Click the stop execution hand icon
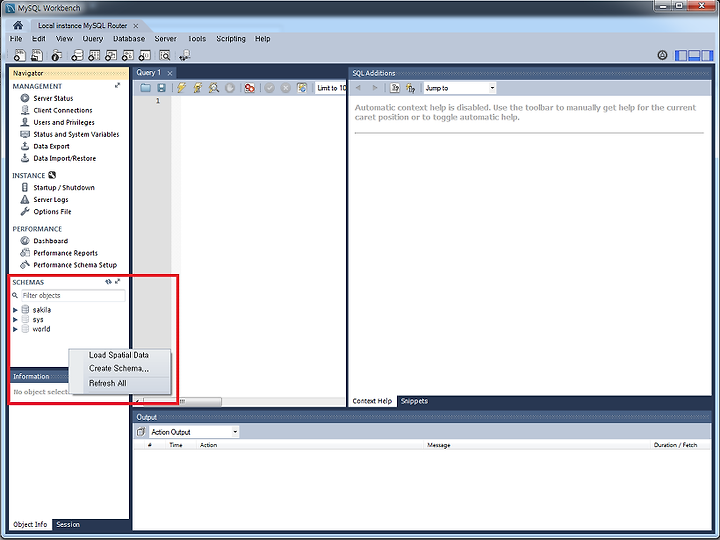 [230, 88]
